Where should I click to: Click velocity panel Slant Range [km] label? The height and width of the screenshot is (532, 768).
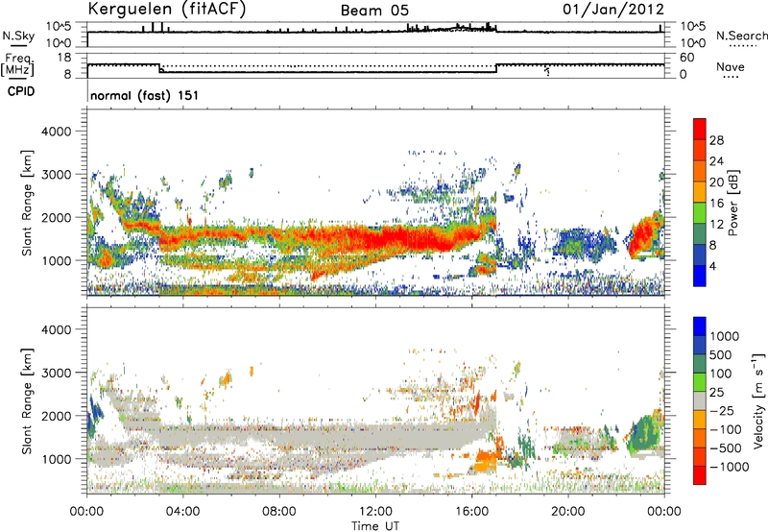pyautogui.click(x=27, y=400)
